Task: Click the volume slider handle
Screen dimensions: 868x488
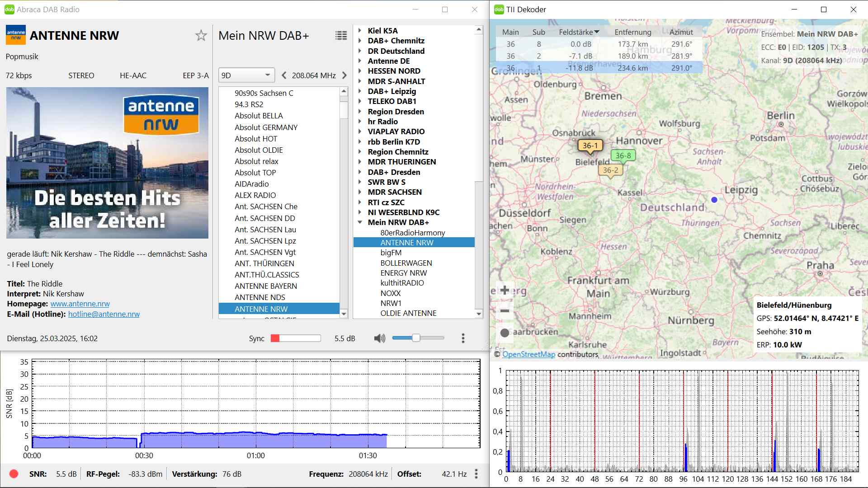Action: pos(416,338)
